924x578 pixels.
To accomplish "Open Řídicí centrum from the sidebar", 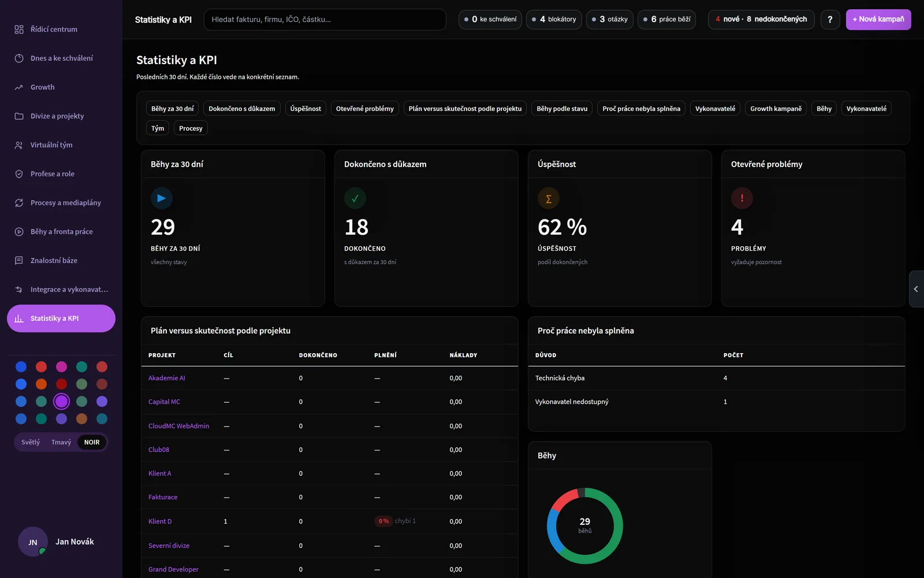I will 61,29.
